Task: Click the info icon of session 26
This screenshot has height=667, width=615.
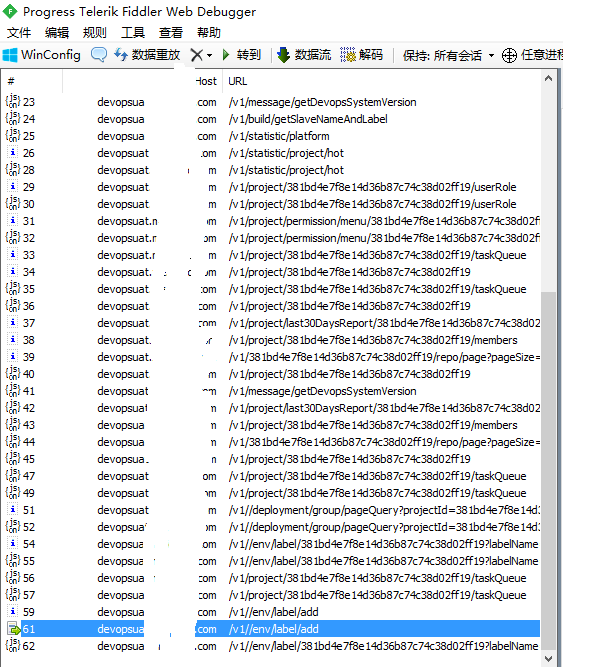Action: tap(13, 152)
